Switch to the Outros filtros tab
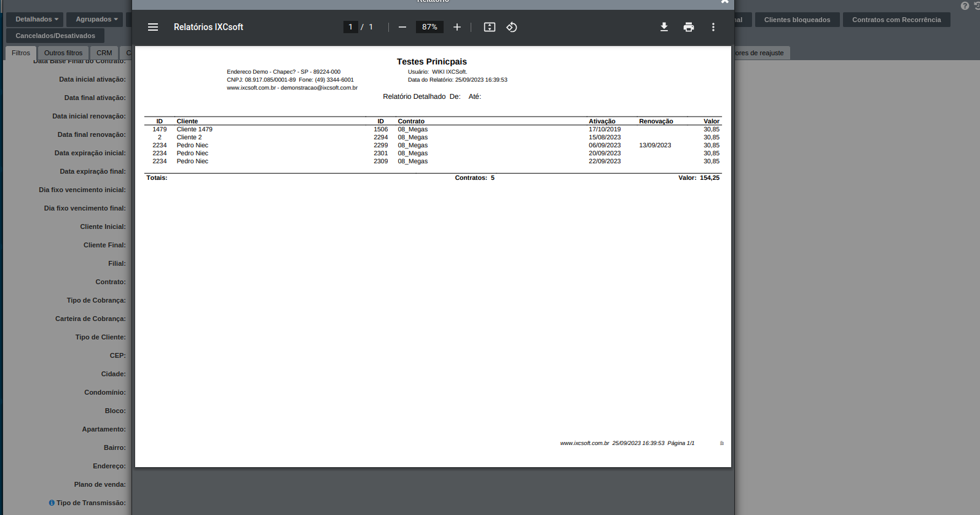The width and height of the screenshot is (980, 515). 63,53
